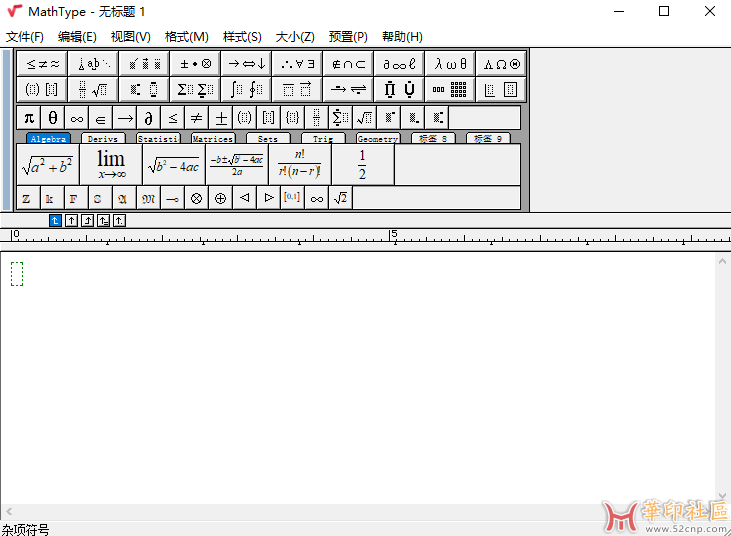731x536 pixels.
Task: Select the decimal tab stop button
Action: click(119, 220)
